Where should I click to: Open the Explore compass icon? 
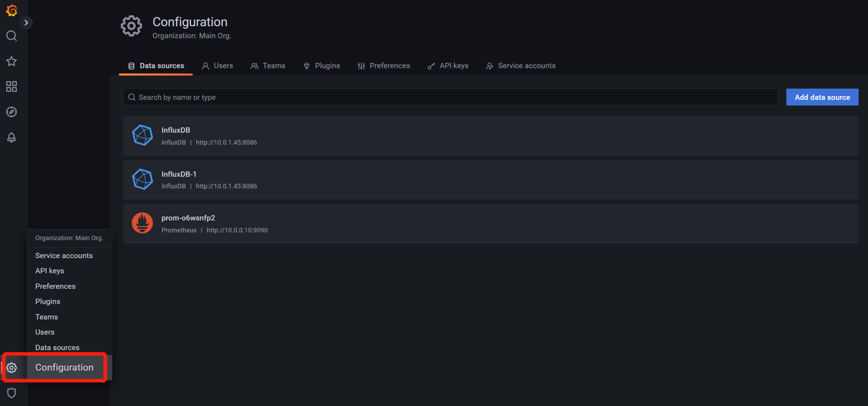[x=12, y=112]
